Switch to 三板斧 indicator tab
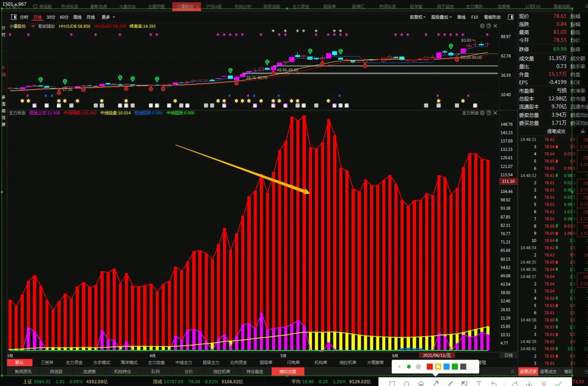This screenshot has width=588, height=386. (x=47, y=362)
